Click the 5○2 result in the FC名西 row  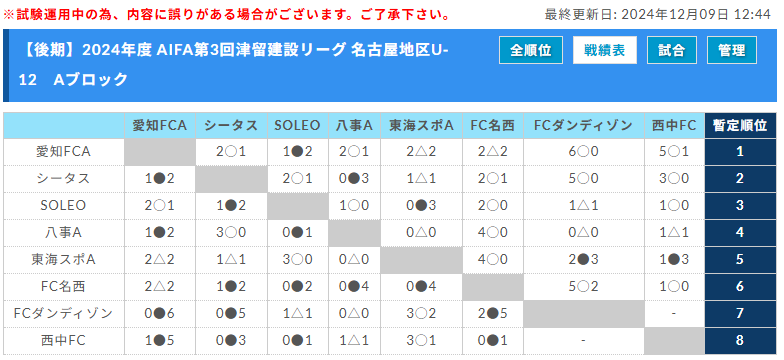(x=584, y=286)
